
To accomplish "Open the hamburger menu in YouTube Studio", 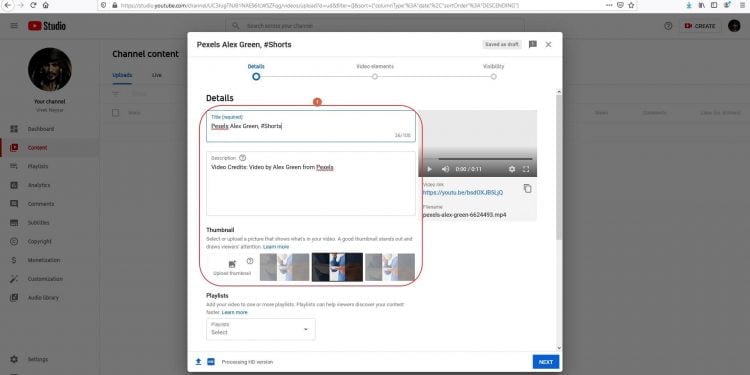I will (x=14, y=26).
